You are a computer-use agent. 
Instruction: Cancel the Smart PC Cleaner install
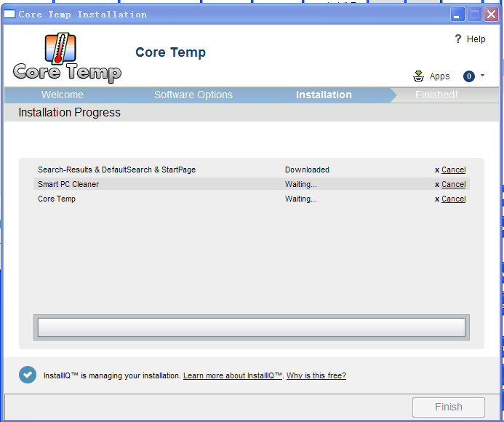(453, 184)
